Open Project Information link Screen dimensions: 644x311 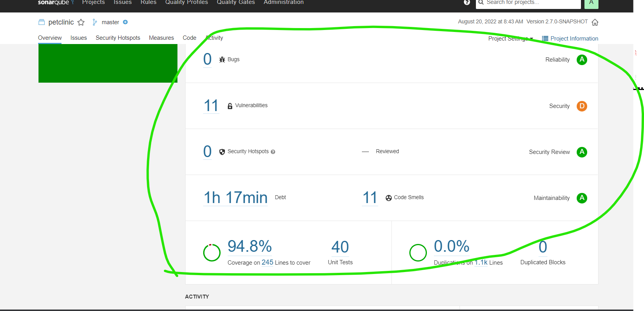pos(570,39)
